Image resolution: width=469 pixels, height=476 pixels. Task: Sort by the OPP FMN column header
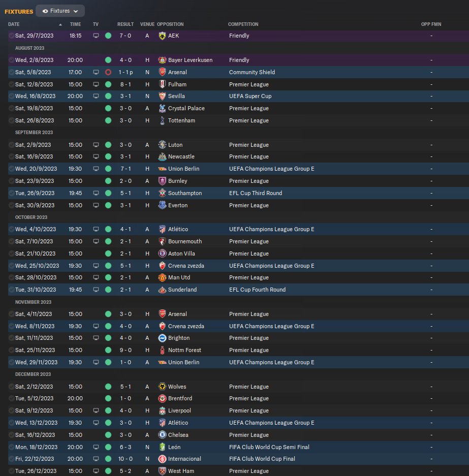click(x=431, y=24)
